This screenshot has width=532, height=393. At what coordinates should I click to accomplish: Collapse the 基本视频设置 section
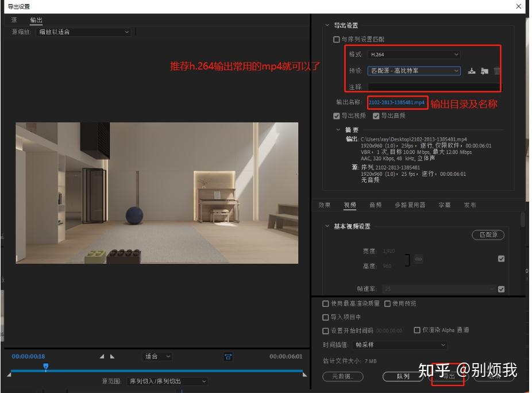pos(327,226)
